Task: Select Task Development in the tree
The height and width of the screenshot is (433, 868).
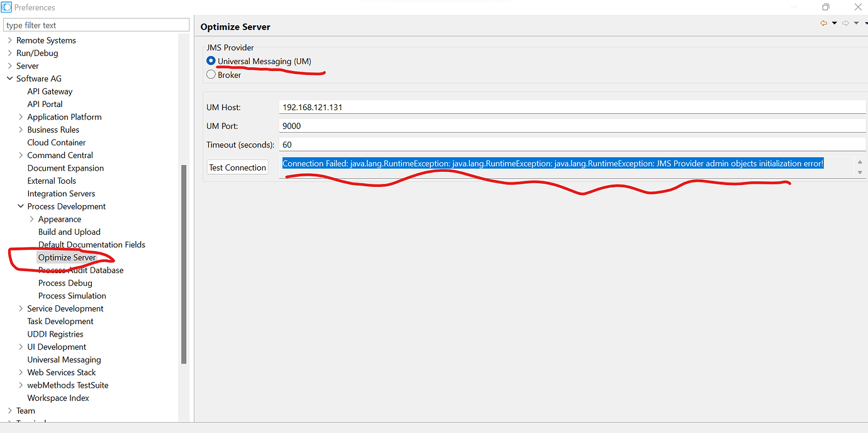Action: [60, 321]
